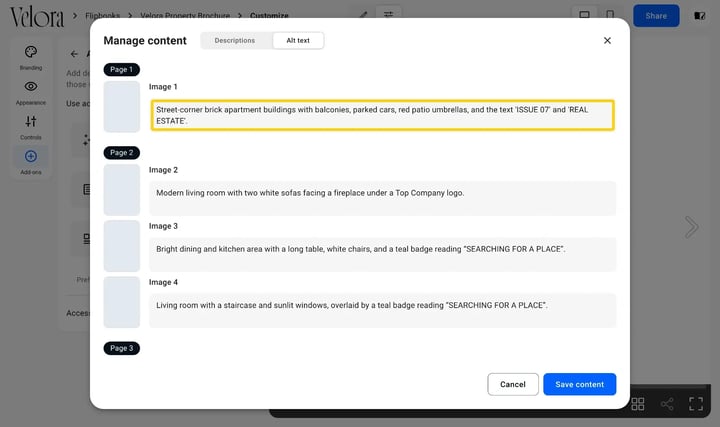Screen dimensions: 720x427
Task: Edit the Image 2 alt text field
Action: (x=382, y=198)
